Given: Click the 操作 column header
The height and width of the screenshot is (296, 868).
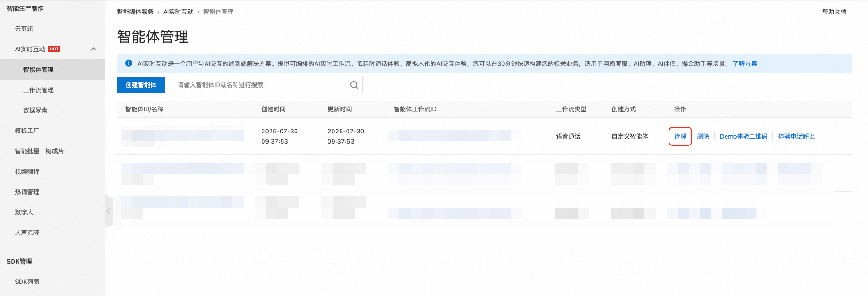Looking at the screenshot, I should click(x=680, y=109).
